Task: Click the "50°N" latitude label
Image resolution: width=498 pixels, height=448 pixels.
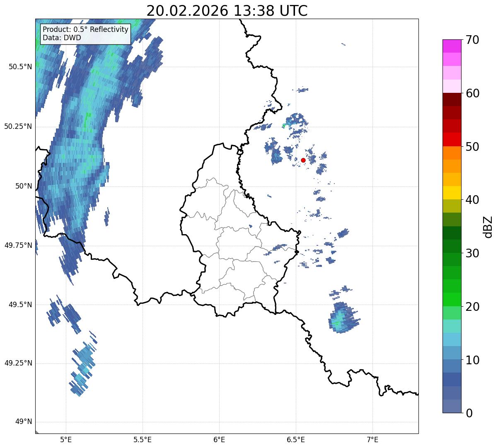Action: 23,186
